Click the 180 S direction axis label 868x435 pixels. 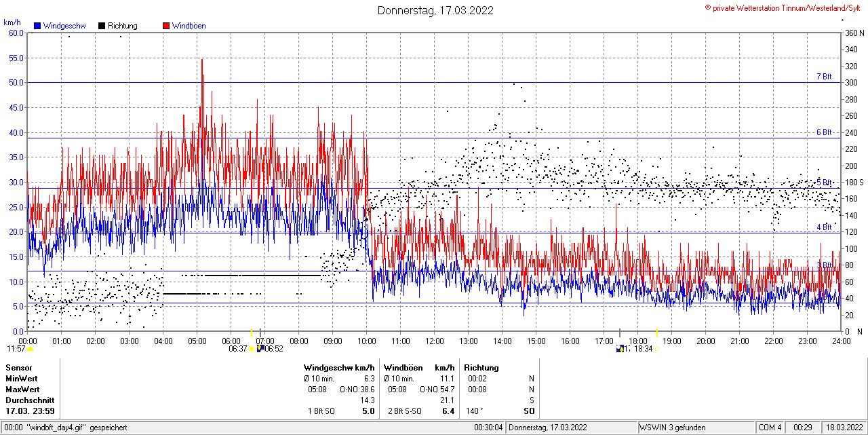tap(854, 183)
